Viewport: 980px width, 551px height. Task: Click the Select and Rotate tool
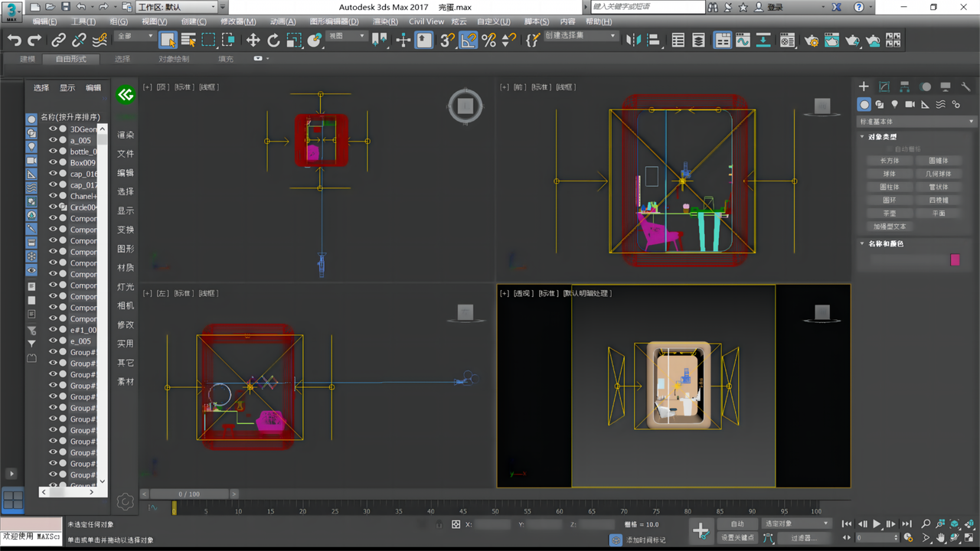[273, 40]
